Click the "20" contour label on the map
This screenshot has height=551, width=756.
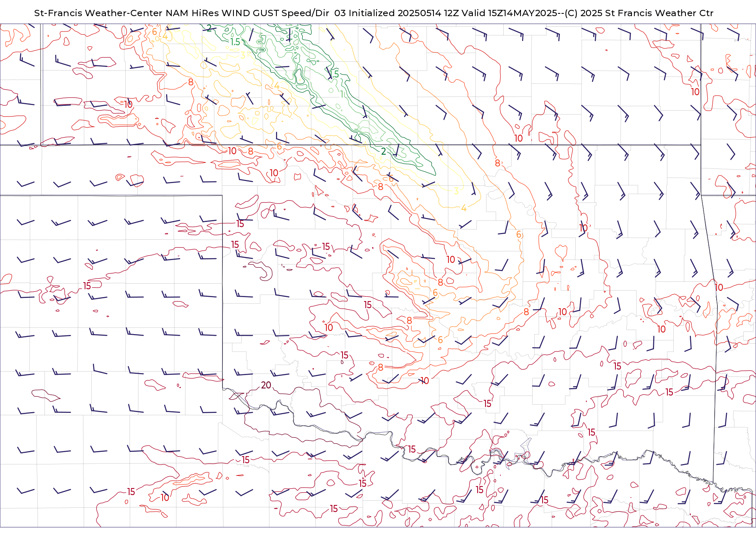click(x=266, y=385)
